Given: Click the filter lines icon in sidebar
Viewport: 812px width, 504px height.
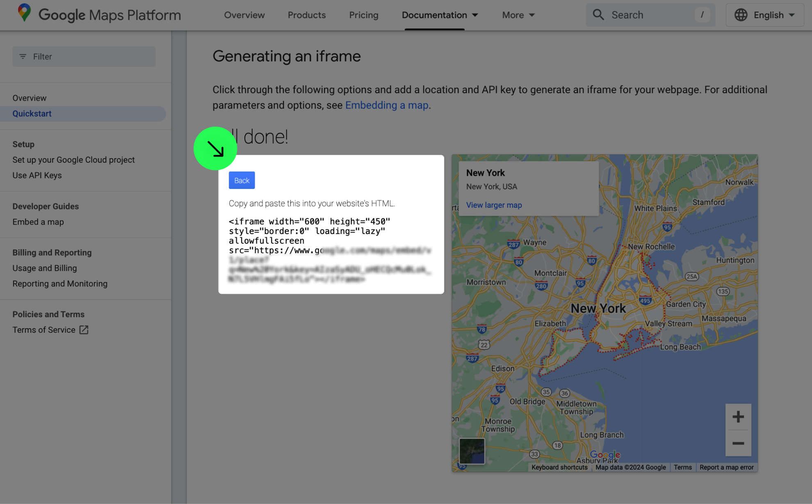Looking at the screenshot, I should 23,57.
